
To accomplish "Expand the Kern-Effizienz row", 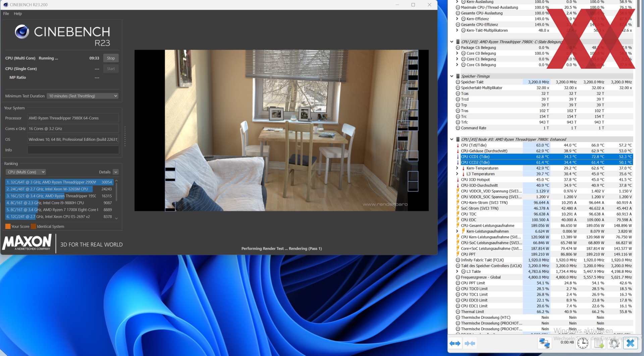I will [x=457, y=19].
